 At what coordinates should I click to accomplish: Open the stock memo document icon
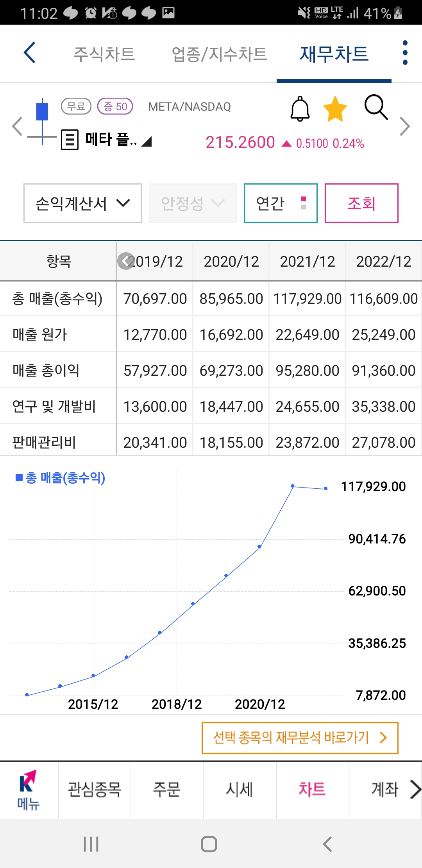coord(70,140)
